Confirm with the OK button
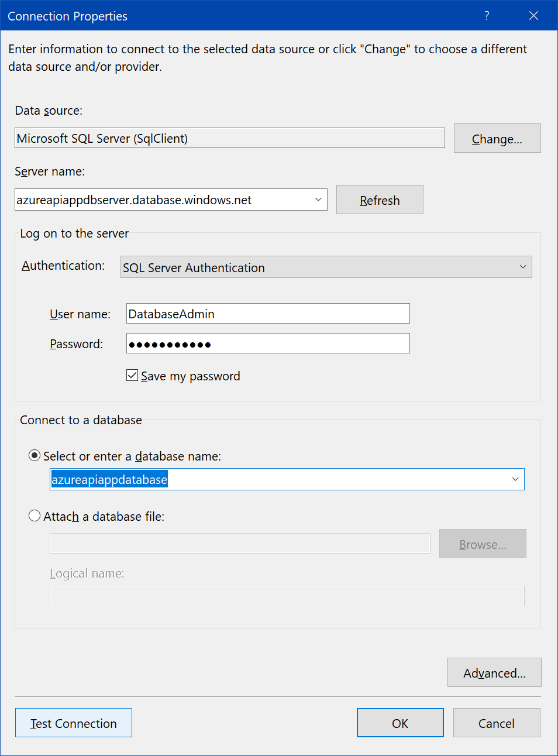Screen dimensions: 558x756 pyautogui.click(x=399, y=723)
